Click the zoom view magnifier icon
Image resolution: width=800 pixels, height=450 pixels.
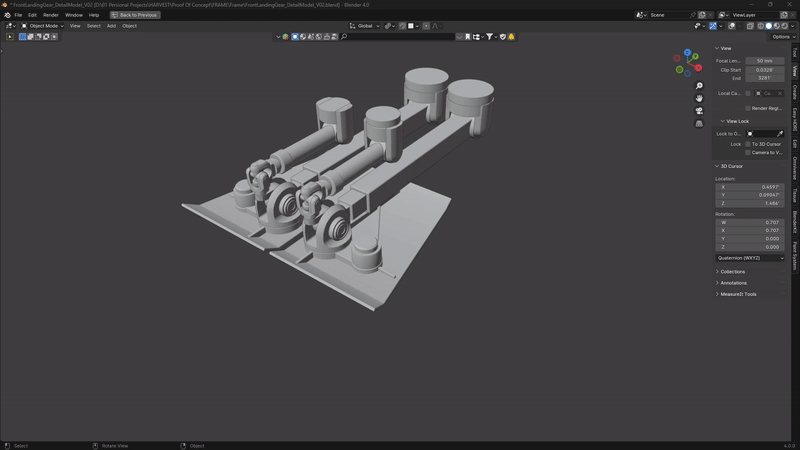click(x=699, y=86)
